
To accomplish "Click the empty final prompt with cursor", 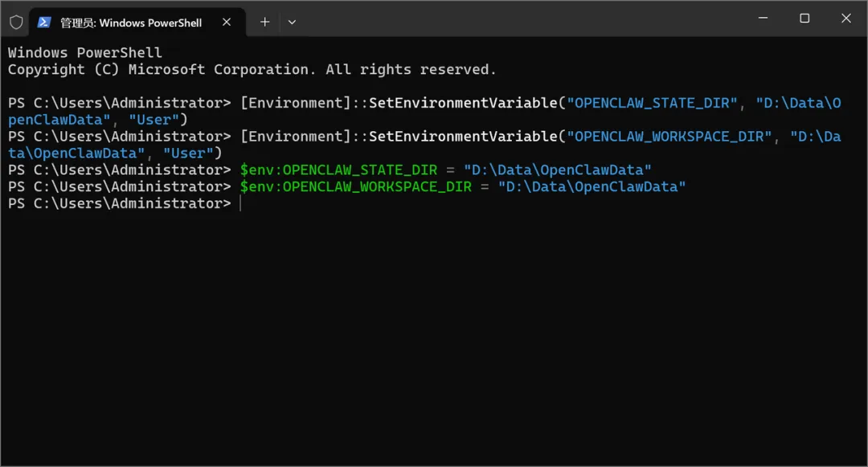I will click(125, 203).
